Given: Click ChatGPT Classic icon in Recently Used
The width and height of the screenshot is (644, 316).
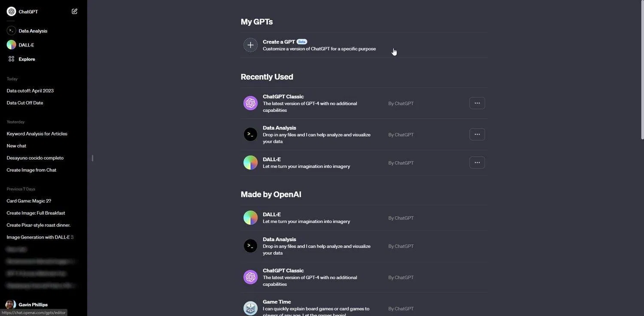Looking at the screenshot, I should (x=250, y=103).
